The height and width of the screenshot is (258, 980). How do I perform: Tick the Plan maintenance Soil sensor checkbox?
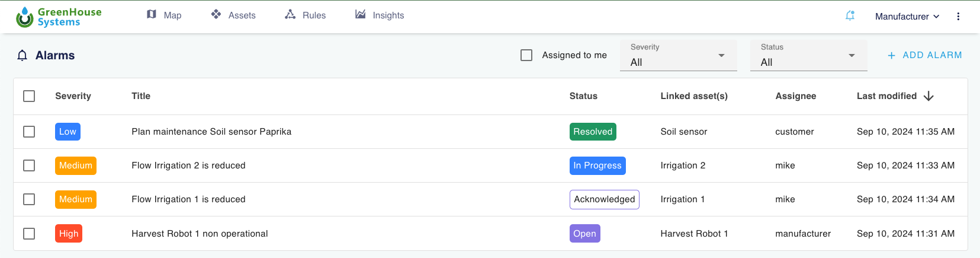coord(29,132)
